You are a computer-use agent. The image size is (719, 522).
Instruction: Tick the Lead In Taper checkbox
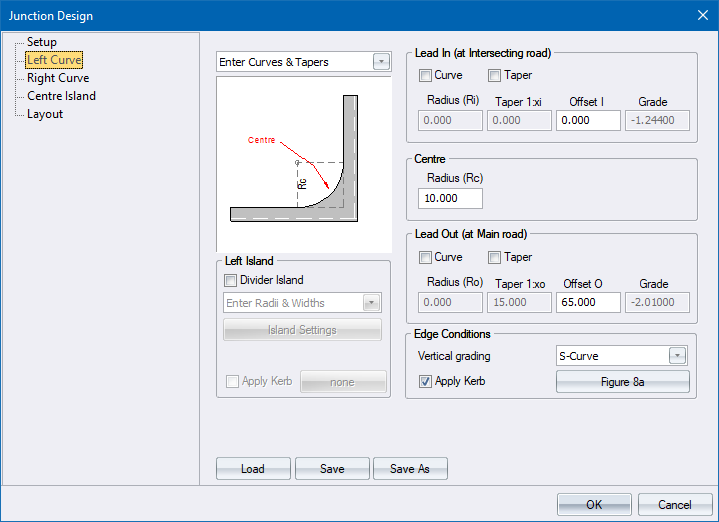[495, 75]
